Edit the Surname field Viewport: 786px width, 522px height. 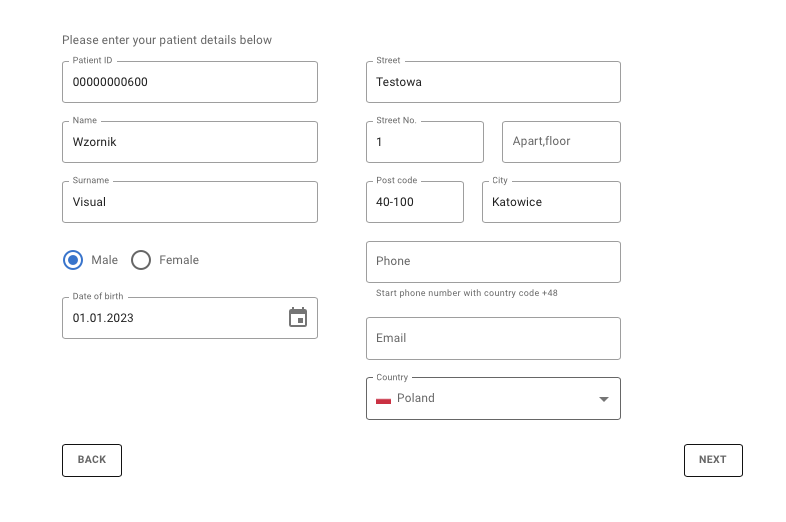coord(190,202)
